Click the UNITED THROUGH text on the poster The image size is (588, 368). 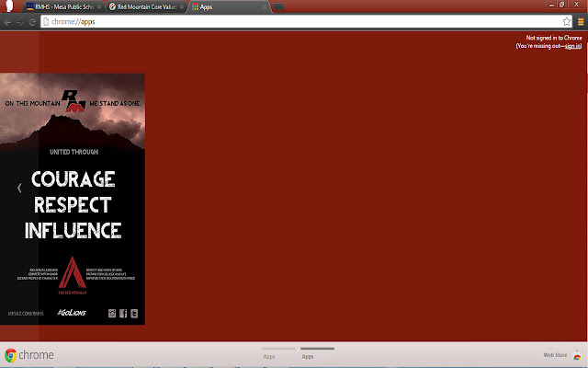click(73, 152)
